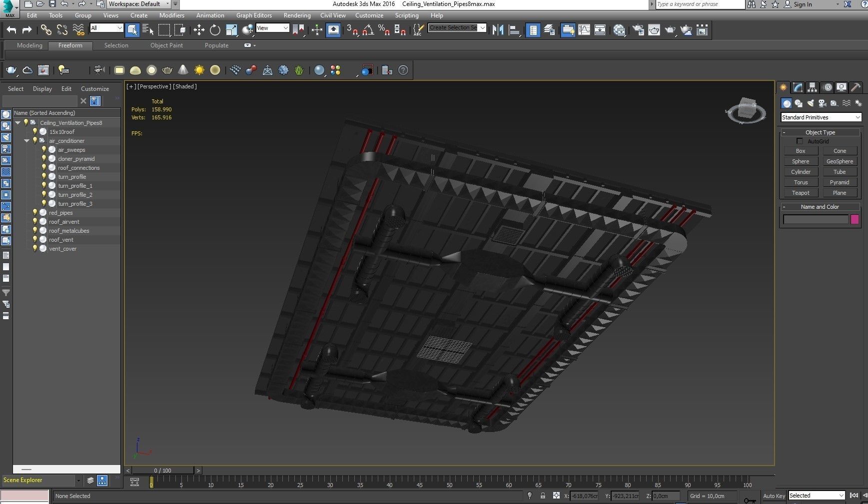
Task: Switch to the Modeling ribbon tab
Action: tap(29, 45)
